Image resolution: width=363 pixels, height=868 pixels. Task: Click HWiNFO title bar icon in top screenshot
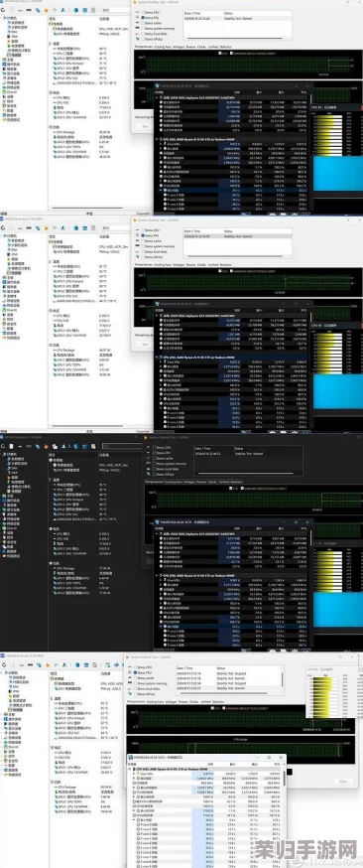[157, 85]
